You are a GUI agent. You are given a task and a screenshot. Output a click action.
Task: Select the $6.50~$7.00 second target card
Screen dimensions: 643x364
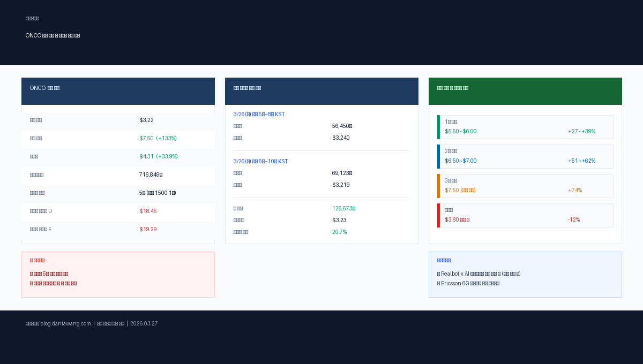coord(525,156)
